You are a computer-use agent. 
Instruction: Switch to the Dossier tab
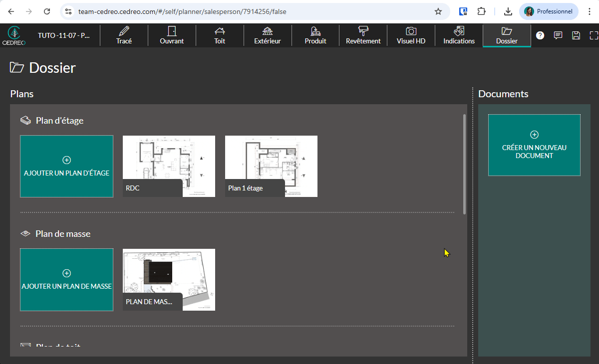tap(507, 35)
